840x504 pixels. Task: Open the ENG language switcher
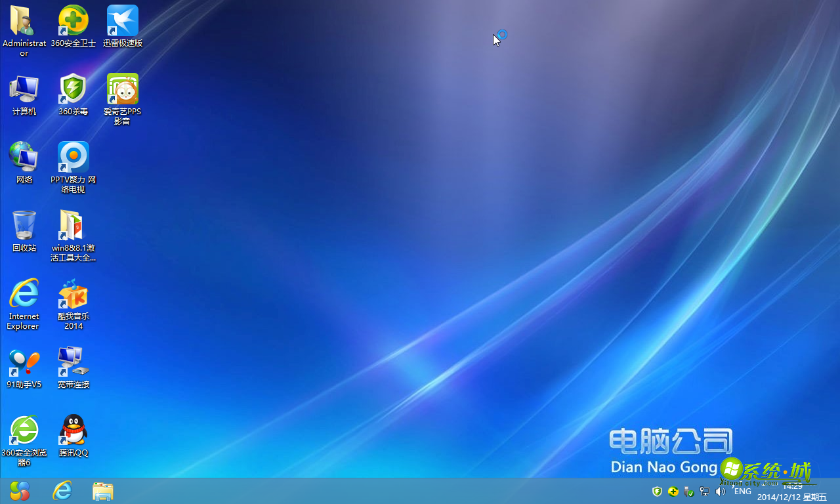[742, 491]
